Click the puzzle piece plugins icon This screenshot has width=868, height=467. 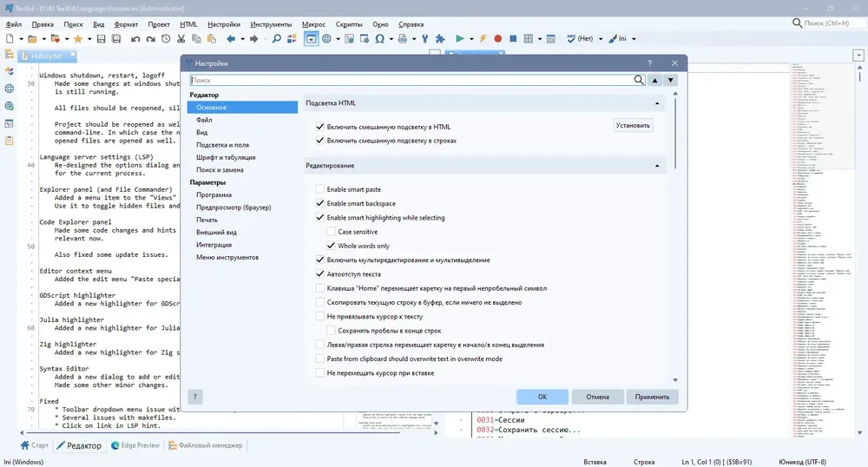[440, 39]
